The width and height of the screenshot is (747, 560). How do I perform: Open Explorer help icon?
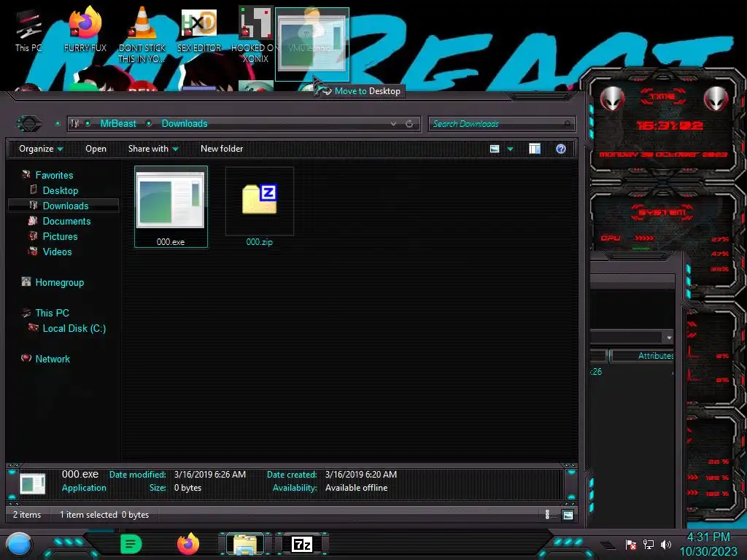(561, 149)
